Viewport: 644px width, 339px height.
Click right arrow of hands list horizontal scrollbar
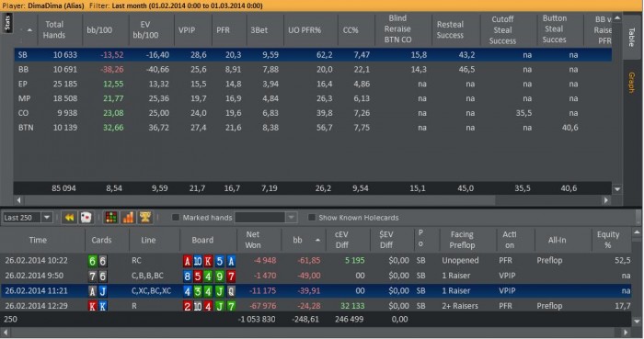coord(627,333)
